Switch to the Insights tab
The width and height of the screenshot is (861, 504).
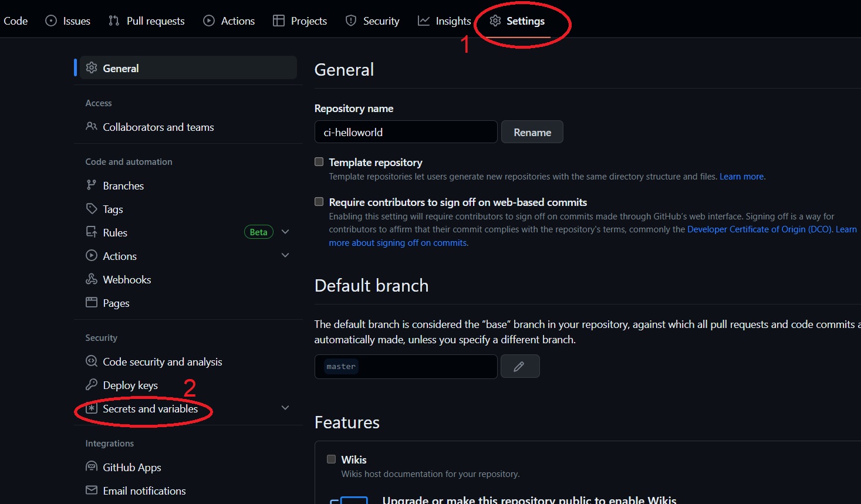[444, 21]
